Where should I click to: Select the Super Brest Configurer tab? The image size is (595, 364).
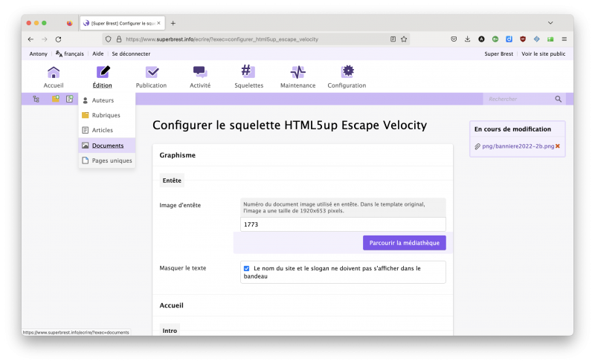click(x=122, y=23)
